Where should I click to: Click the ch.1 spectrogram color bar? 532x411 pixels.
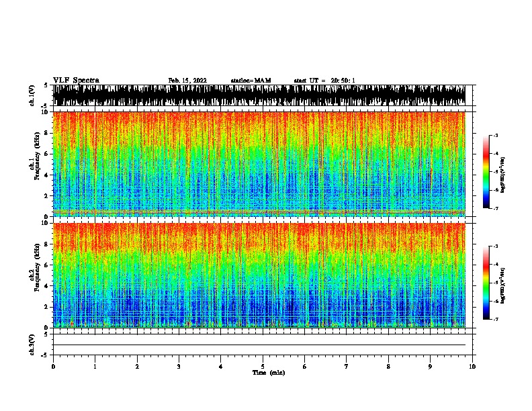(486, 172)
